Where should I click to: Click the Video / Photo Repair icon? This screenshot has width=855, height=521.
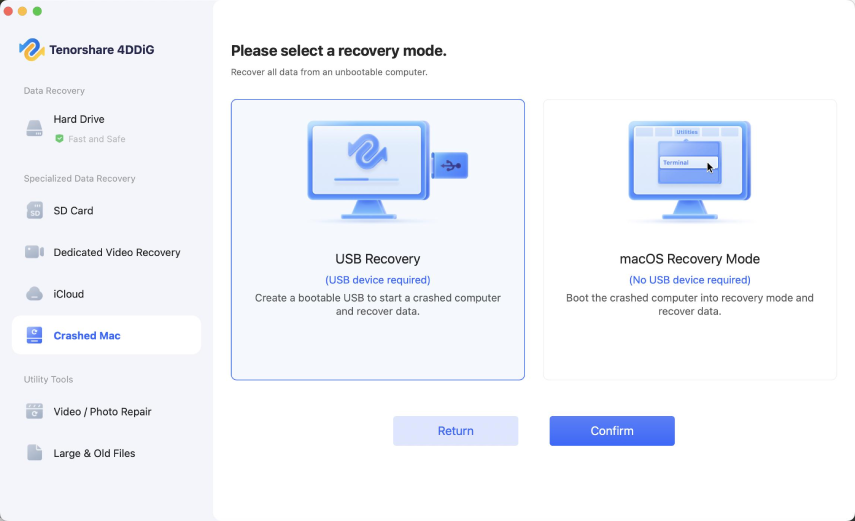pos(35,411)
